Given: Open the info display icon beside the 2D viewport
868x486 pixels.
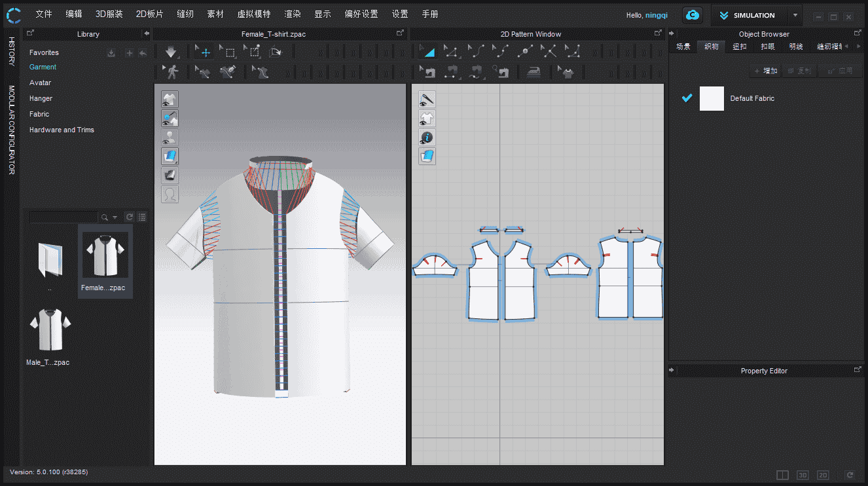Looking at the screenshot, I should [x=427, y=137].
